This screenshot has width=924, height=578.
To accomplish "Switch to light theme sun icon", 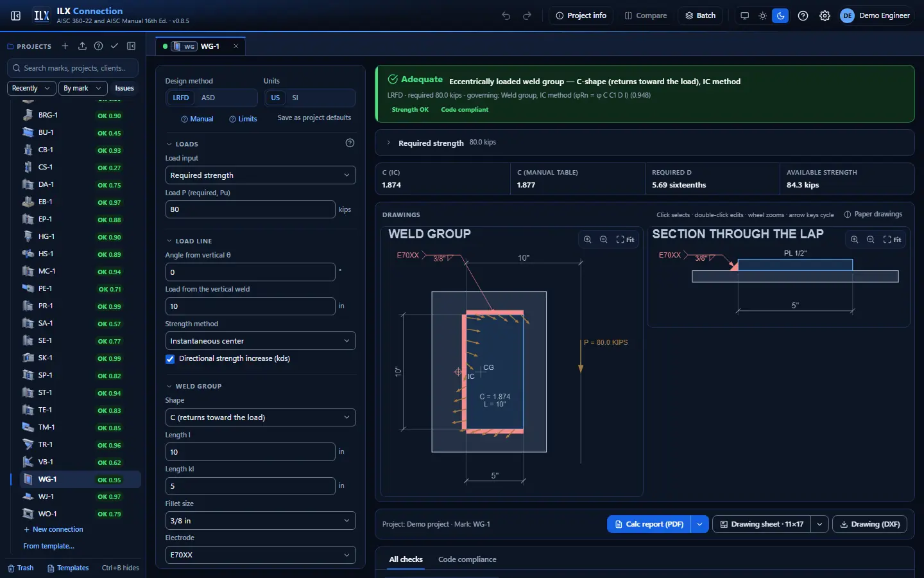I will pyautogui.click(x=762, y=15).
